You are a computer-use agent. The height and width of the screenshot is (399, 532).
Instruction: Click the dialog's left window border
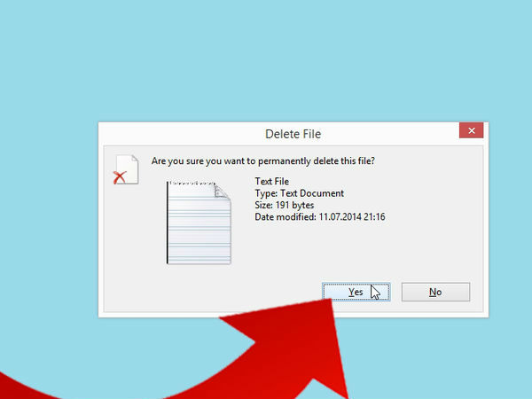point(99,222)
